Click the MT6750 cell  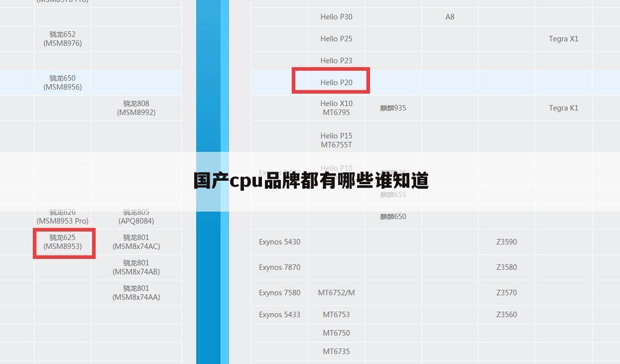click(x=336, y=333)
